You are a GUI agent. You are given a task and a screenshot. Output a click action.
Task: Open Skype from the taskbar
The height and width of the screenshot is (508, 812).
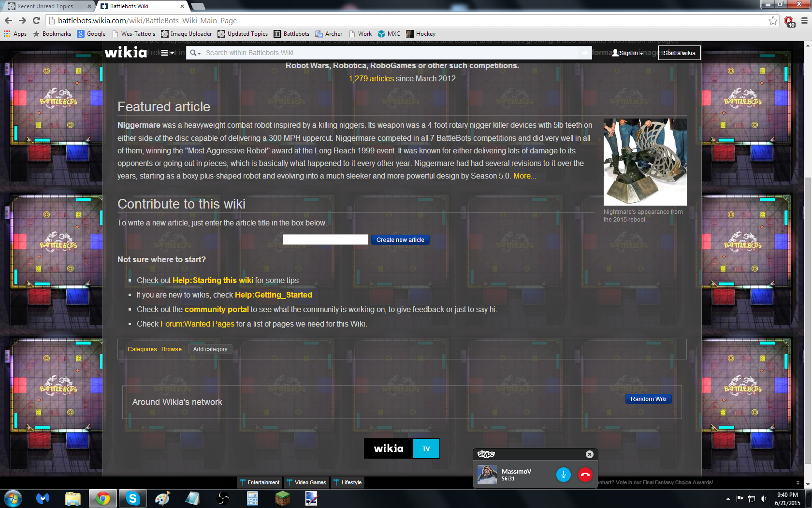pos(132,498)
